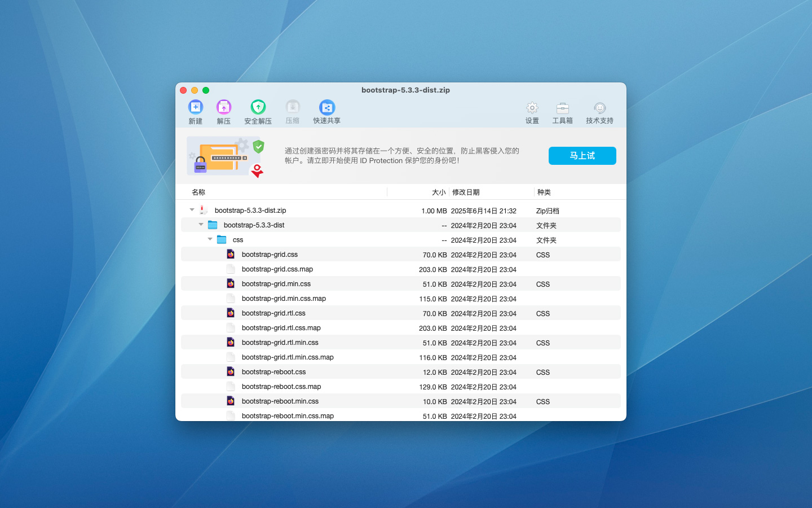Screen dimensions: 812x508
Task: Click the blank icon of bootstrap-reboot.min.css.map
Action: pos(231,415)
